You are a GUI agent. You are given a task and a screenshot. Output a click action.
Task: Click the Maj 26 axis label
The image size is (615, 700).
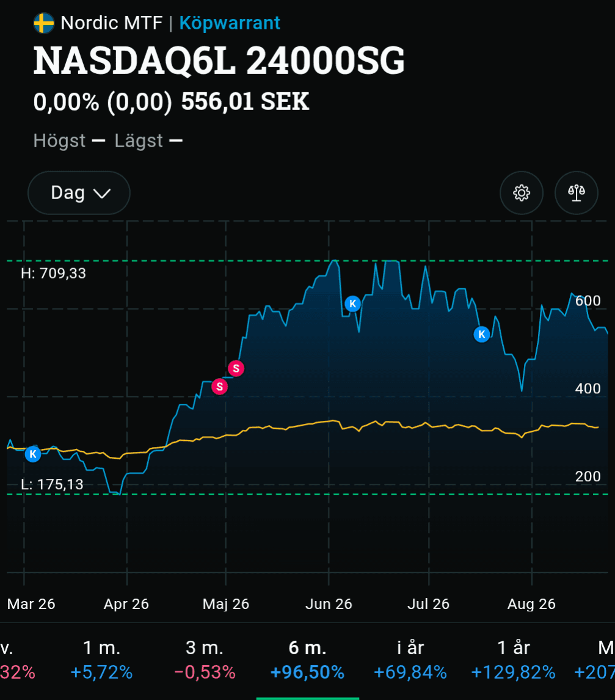coord(226,604)
